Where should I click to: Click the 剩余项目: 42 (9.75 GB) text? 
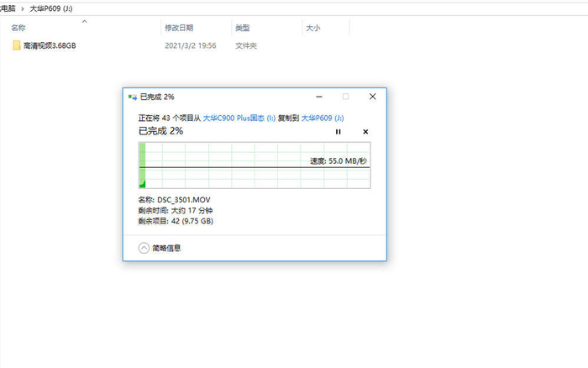[x=176, y=221]
